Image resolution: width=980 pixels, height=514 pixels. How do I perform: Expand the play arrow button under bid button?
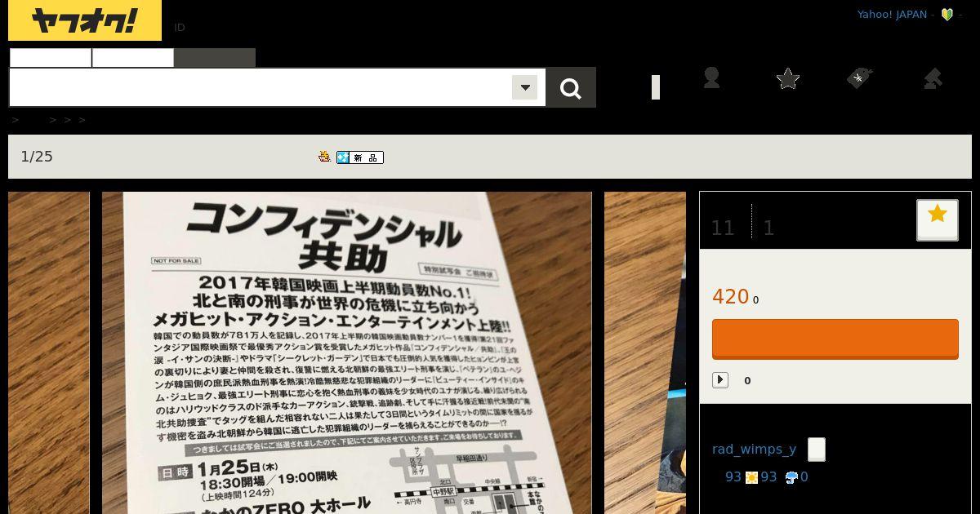(x=720, y=380)
